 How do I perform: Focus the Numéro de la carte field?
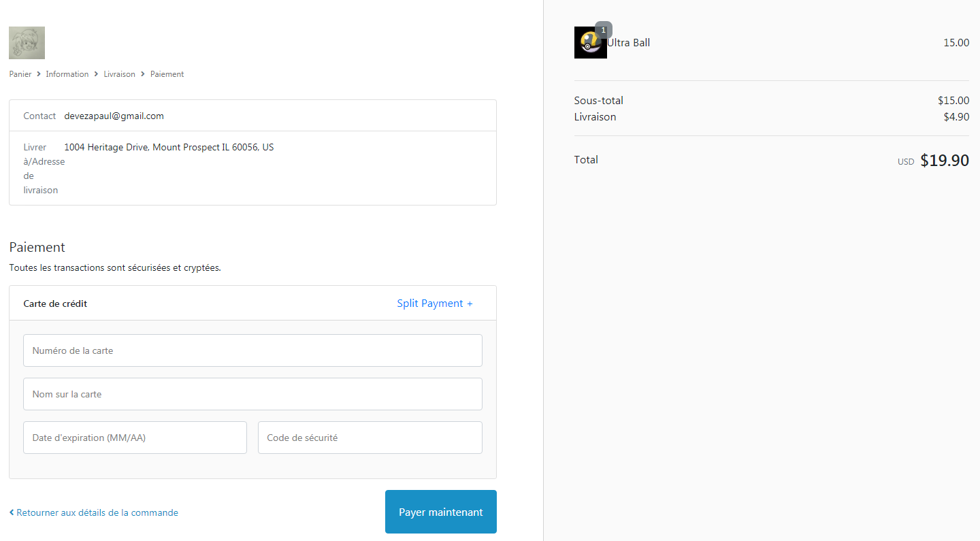click(x=252, y=350)
